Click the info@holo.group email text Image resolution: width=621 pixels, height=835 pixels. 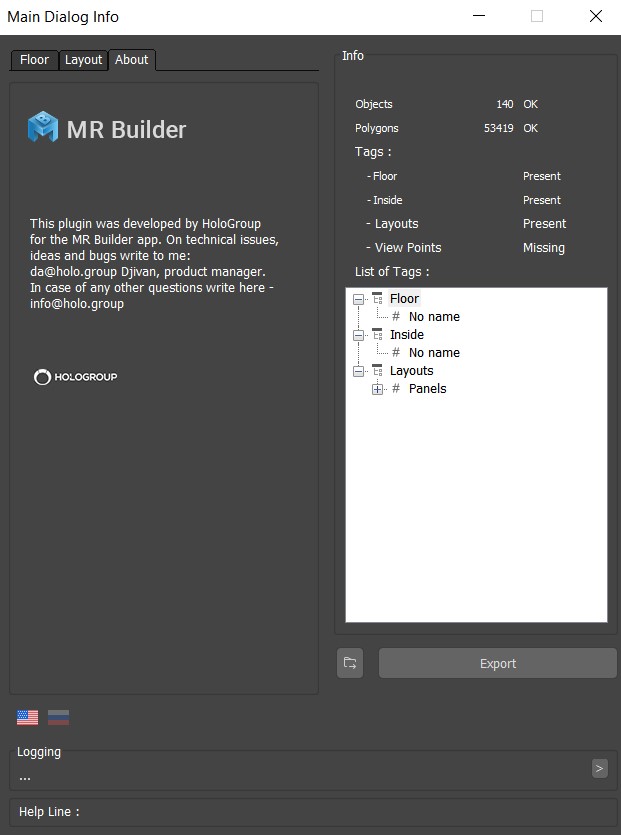point(77,304)
